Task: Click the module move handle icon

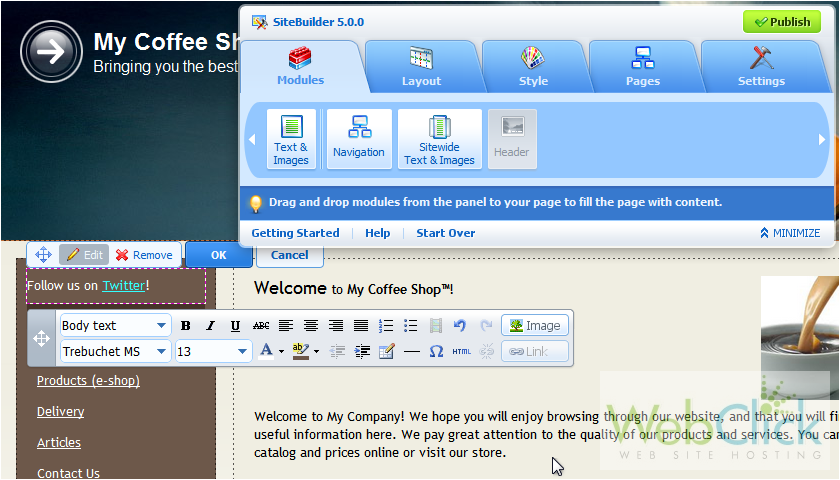Action: tap(43, 255)
